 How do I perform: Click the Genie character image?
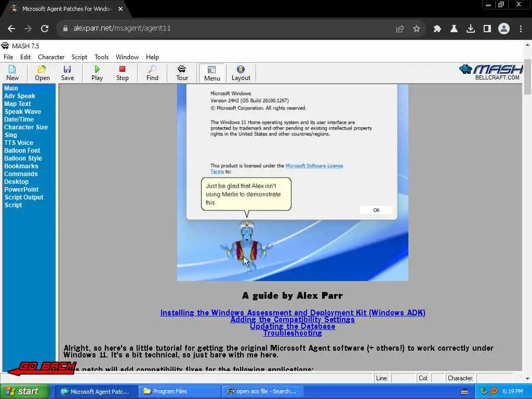tap(247, 245)
